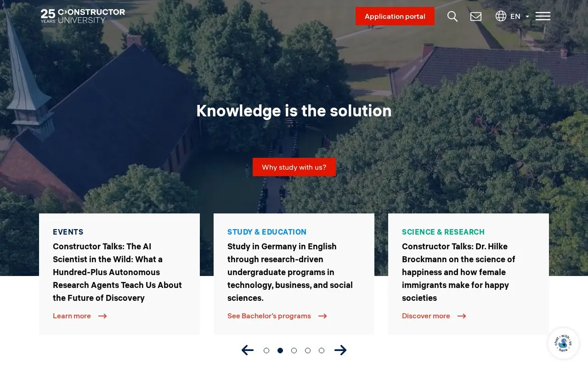
Task: Open the search magnifier icon
Action: (452, 17)
